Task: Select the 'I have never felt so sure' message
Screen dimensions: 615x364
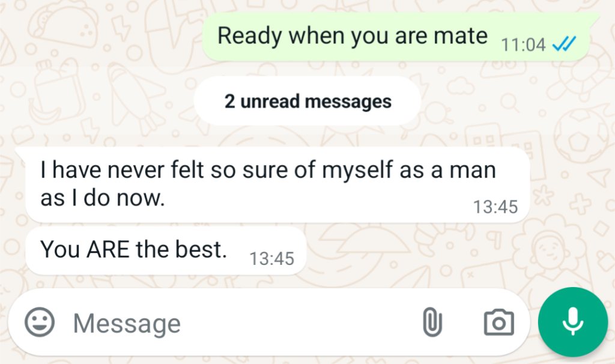Action: point(277,185)
